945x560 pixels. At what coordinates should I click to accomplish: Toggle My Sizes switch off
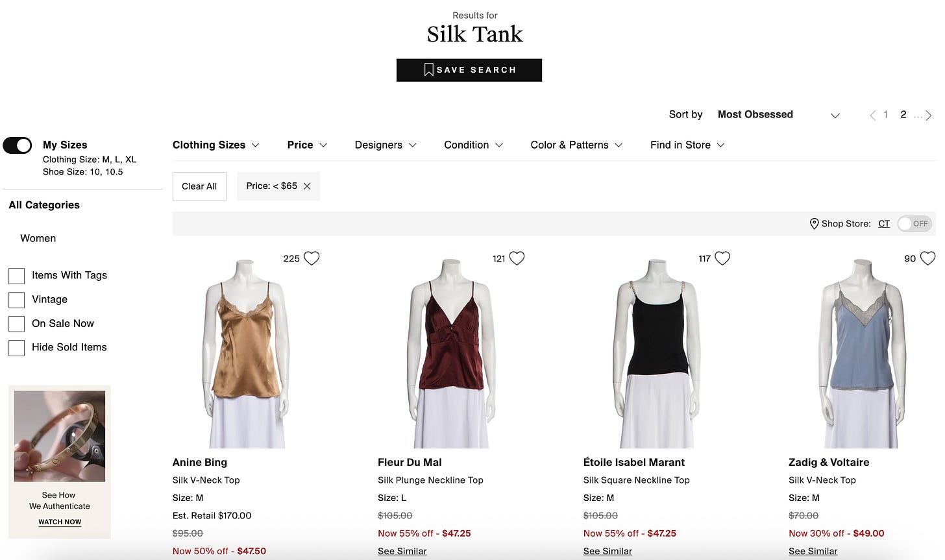click(x=18, y=145)
